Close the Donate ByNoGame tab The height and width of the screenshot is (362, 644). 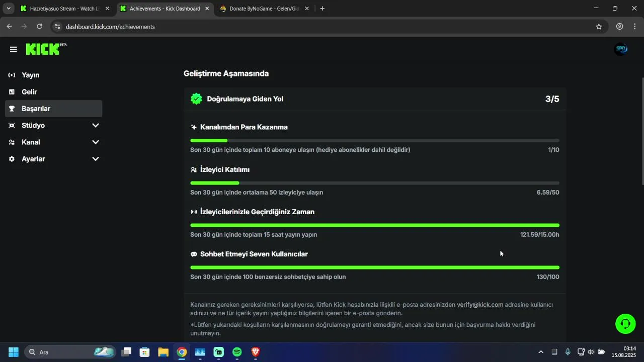307,9
